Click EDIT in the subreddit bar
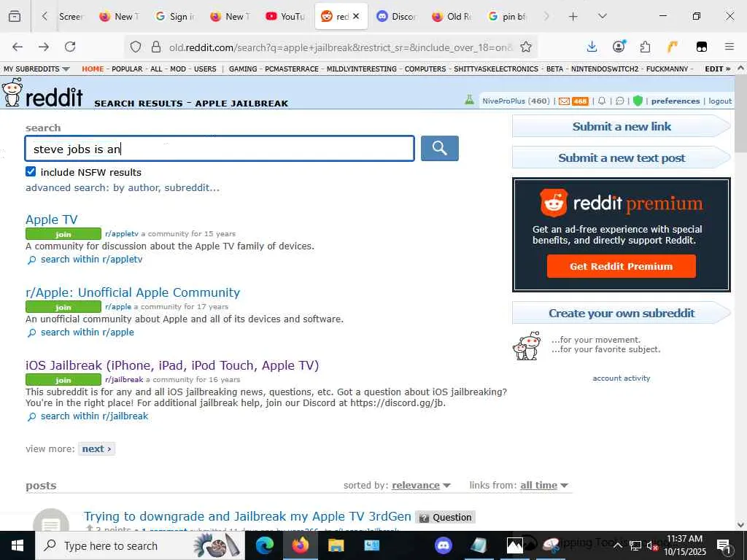The image size is (747, 560). pos(718,69)
